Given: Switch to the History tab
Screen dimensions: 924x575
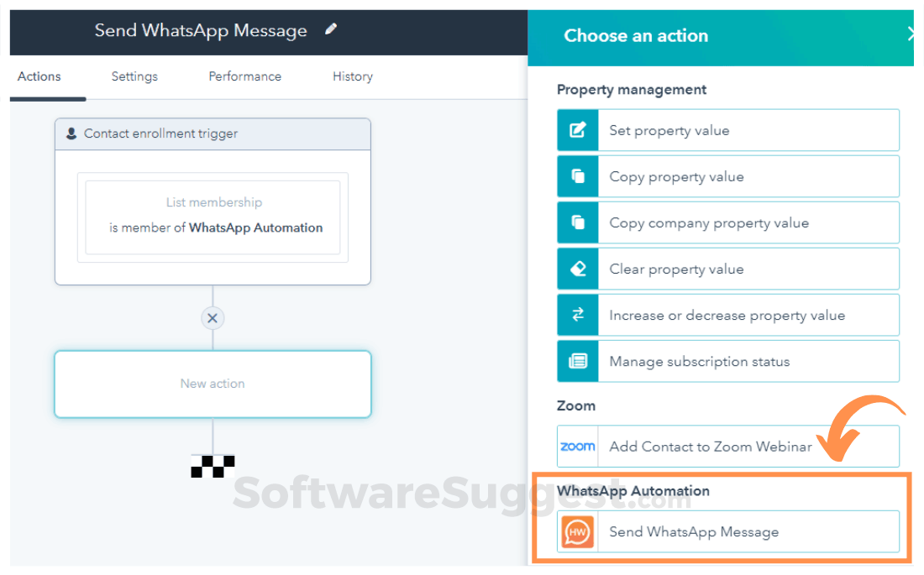Looking at the screenshot, I should pyautogui.click(x=352, y=76).
